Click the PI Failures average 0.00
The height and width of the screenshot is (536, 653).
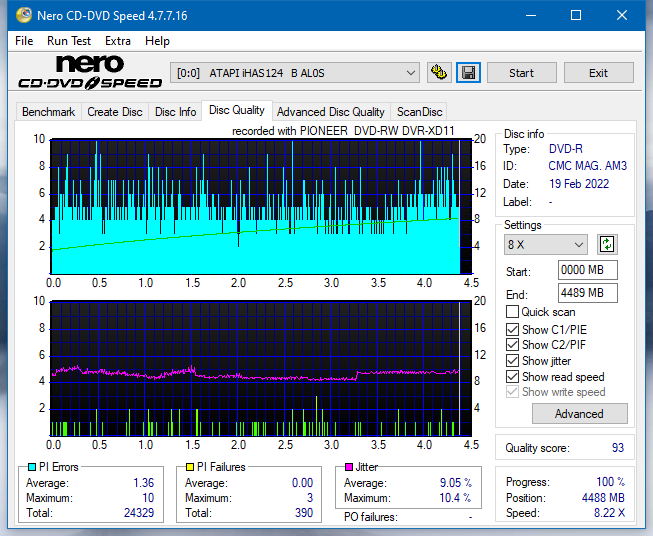point(302,483)
